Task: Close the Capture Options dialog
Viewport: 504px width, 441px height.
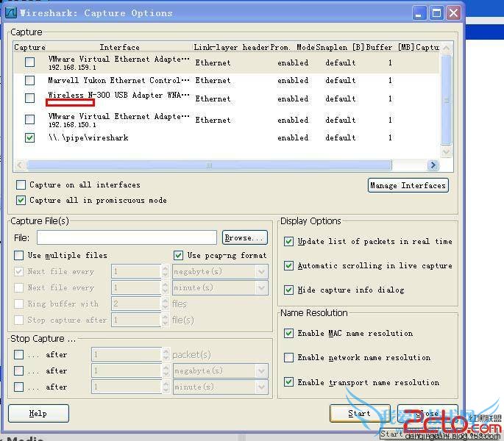Action: click(x=453, y=13)
